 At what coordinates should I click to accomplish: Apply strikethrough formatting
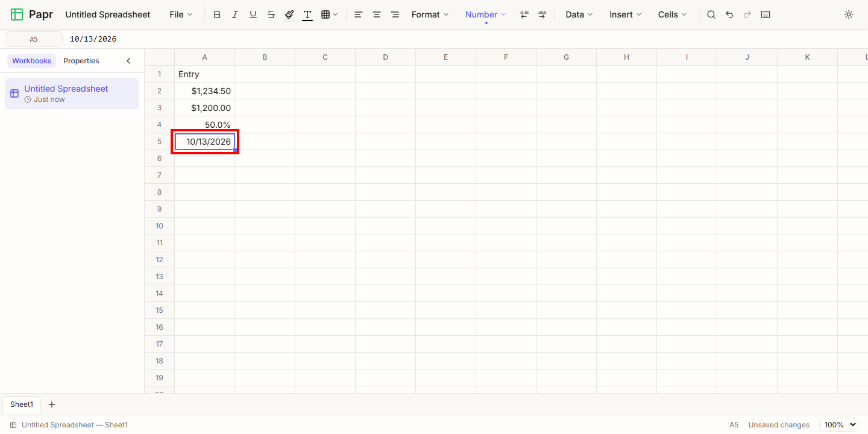click(x=271, y=14)
